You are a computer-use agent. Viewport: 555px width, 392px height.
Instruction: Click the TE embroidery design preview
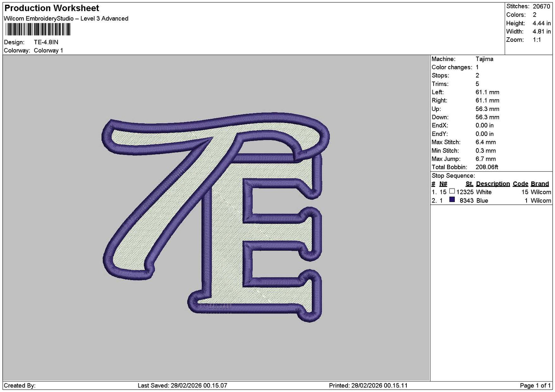click(x=216, y=217)
